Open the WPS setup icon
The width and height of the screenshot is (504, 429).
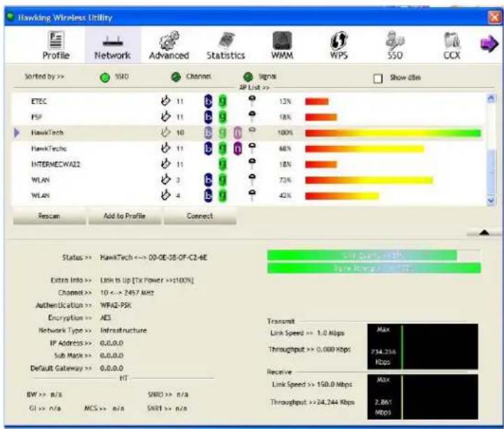tap(339, 45)
